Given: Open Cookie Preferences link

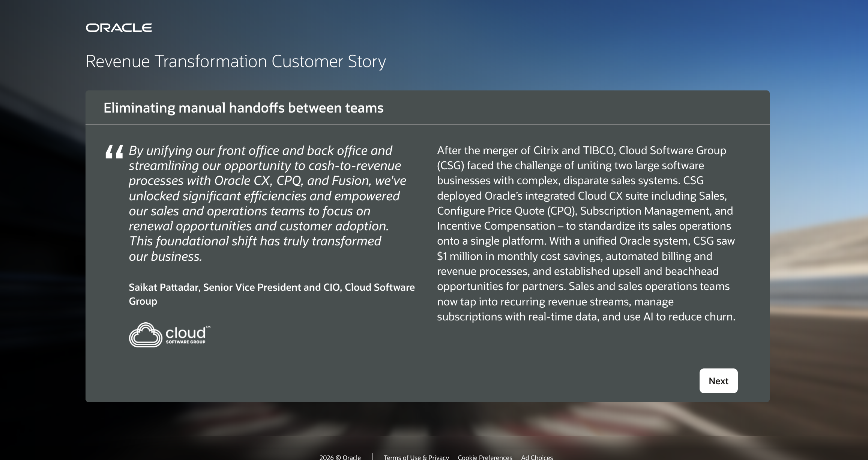Looking at the screenshot, I should point(485,457).
